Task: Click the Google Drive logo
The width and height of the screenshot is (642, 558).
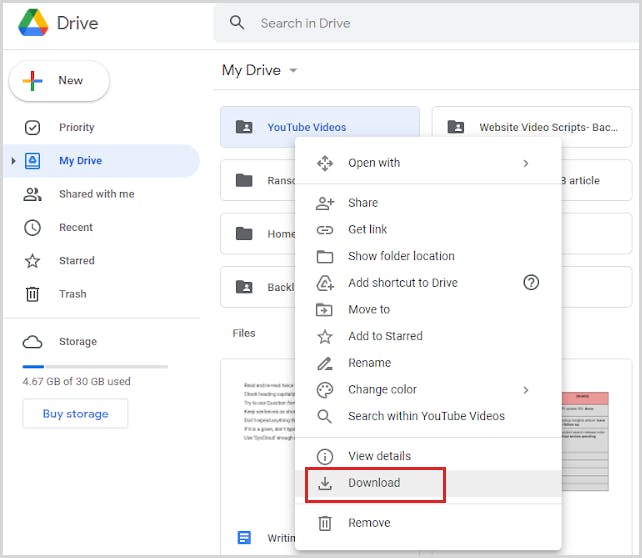Action: (x=33, y=23)
